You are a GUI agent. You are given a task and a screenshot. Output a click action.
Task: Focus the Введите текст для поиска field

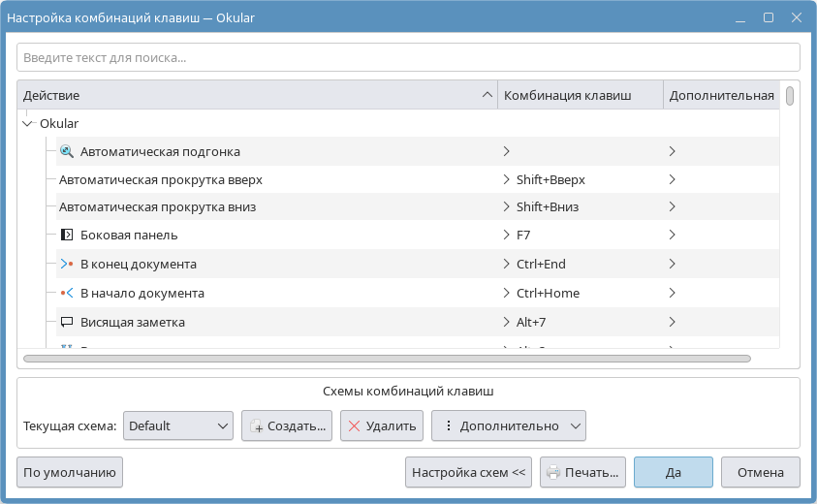point(407,57)
